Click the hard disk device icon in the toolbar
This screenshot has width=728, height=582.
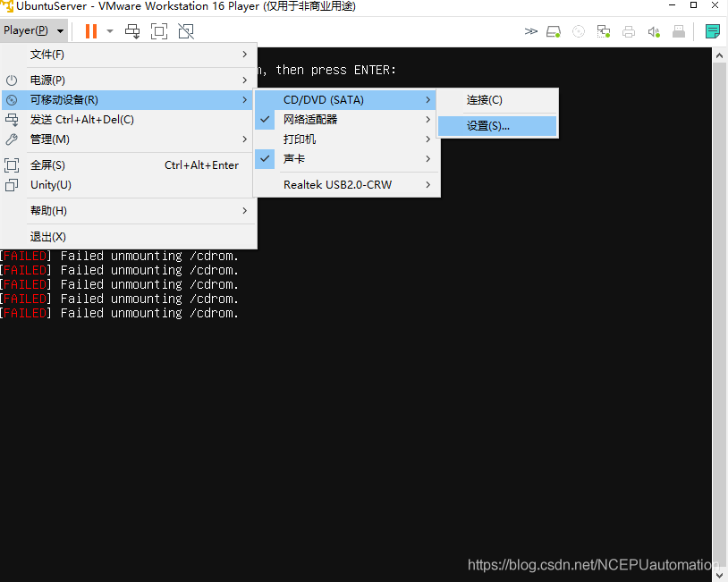(554, 31)
